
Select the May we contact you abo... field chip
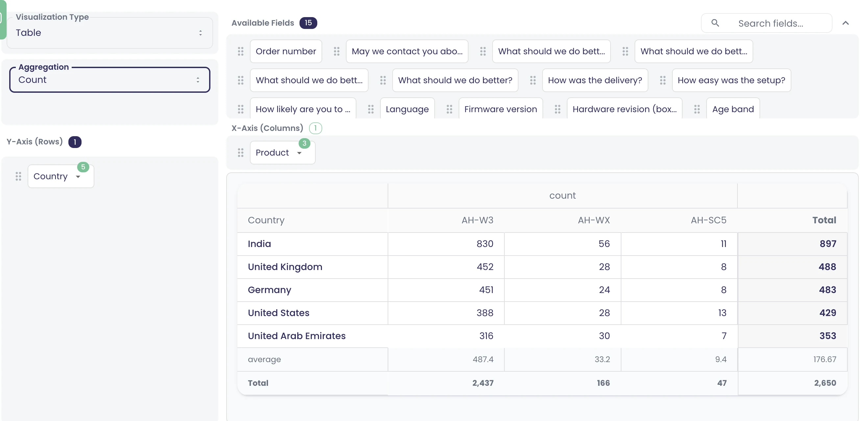pos(407,51)
